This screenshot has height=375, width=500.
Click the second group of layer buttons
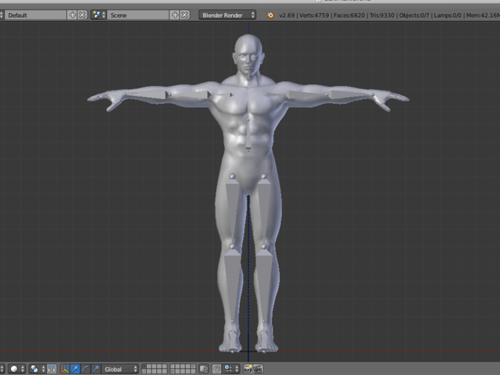pyautogui.click(x=183, y=369)
